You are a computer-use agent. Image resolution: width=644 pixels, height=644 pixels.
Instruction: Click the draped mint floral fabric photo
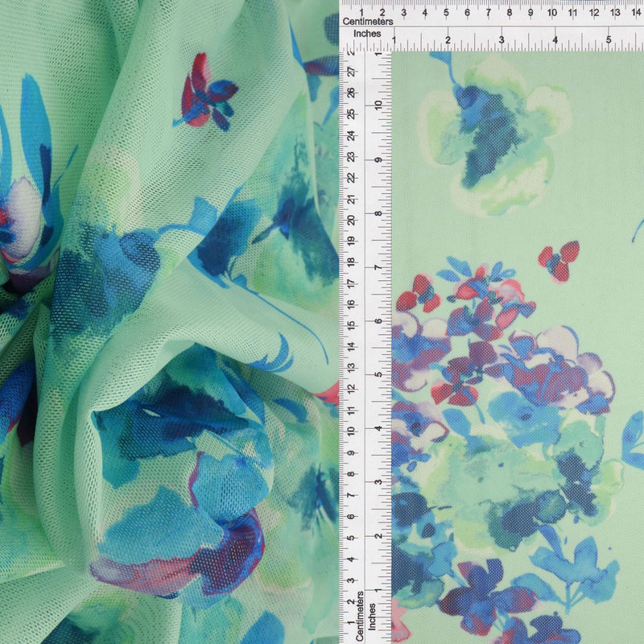[169, 322]
